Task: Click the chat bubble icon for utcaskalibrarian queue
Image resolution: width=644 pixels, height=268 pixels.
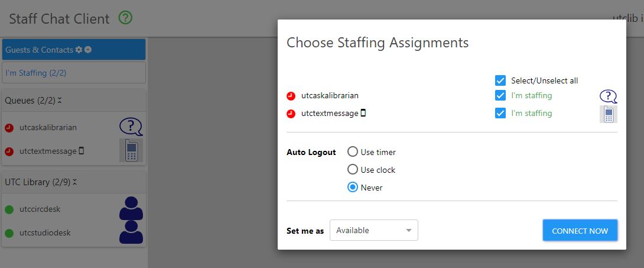Action: coord(131,126)
